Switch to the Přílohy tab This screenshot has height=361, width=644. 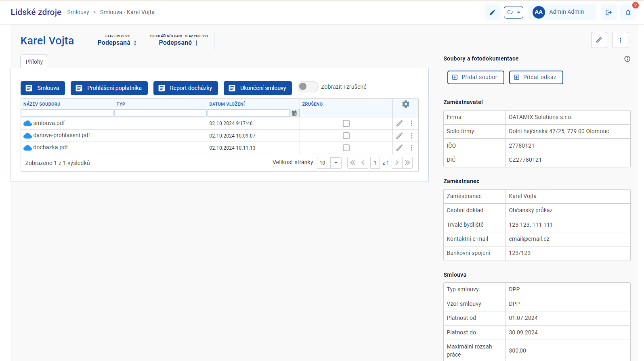(34, 62)
